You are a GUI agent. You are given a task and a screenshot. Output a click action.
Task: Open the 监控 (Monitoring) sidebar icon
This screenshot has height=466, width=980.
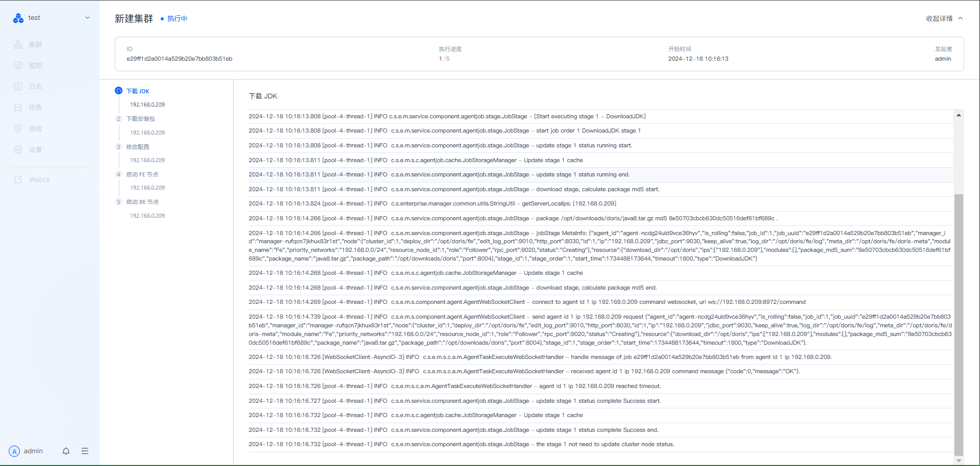coord(18,66)
